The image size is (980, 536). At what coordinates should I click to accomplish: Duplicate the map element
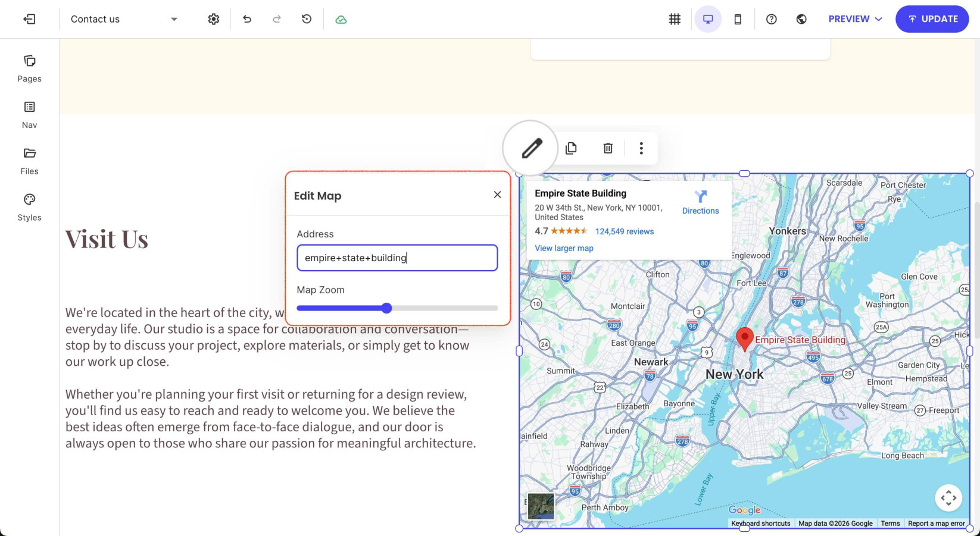[571, 148]
